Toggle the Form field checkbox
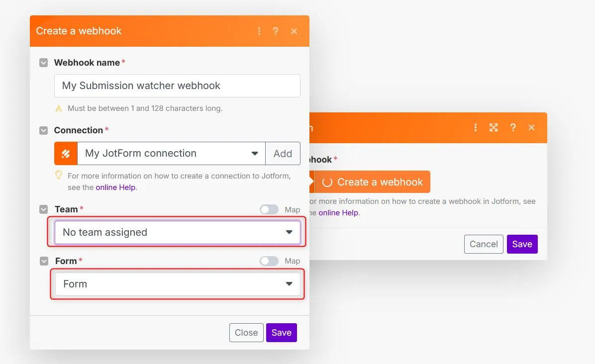This screenshot has height=364, width=595. [x=44, y=261]
